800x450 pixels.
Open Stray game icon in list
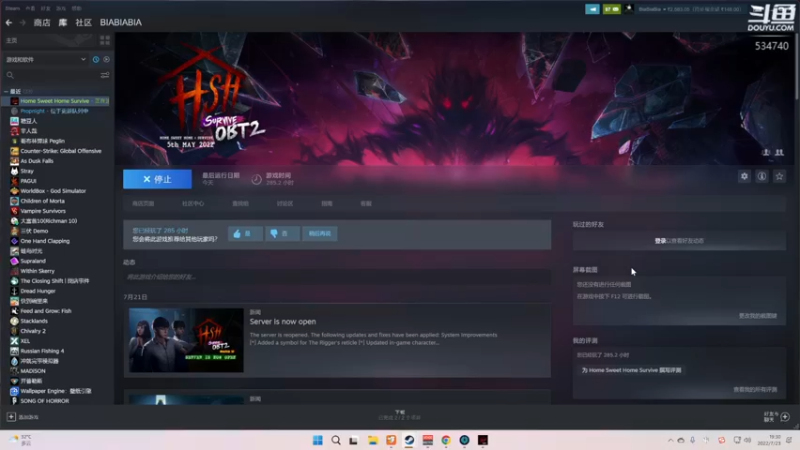click(x=14, y=171)
